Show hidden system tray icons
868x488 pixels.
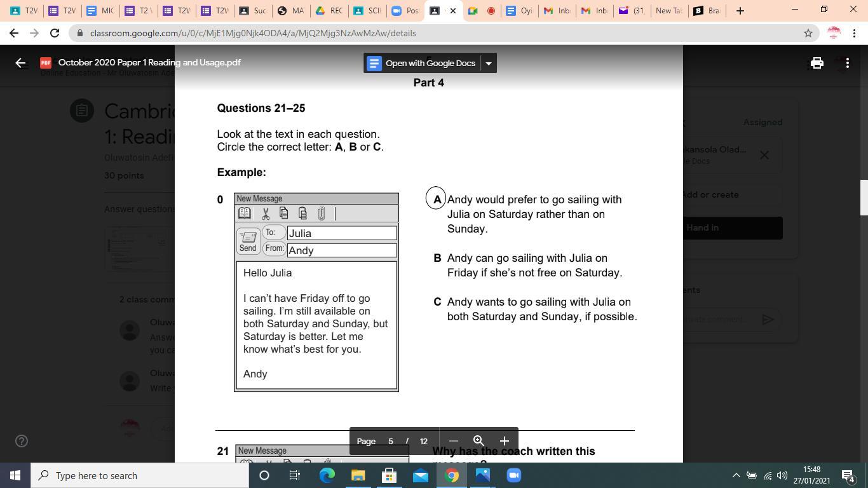pos(736,475)
